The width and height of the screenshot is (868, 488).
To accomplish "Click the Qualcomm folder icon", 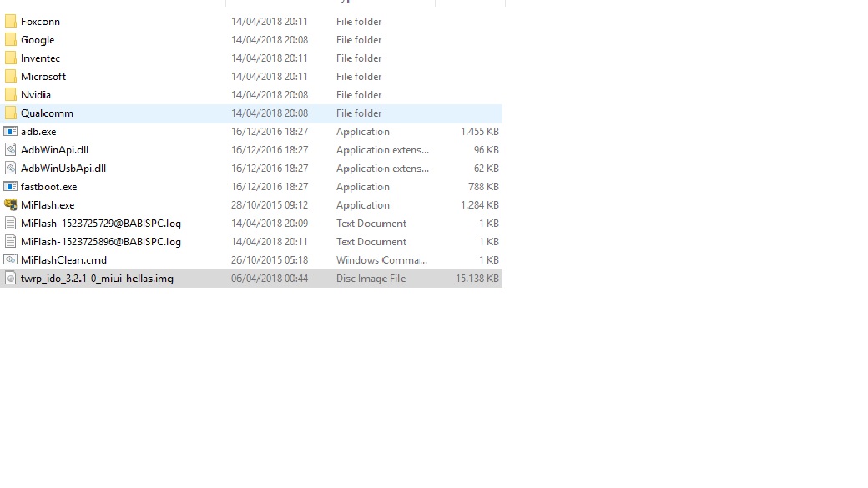I will tap(11, 113).
